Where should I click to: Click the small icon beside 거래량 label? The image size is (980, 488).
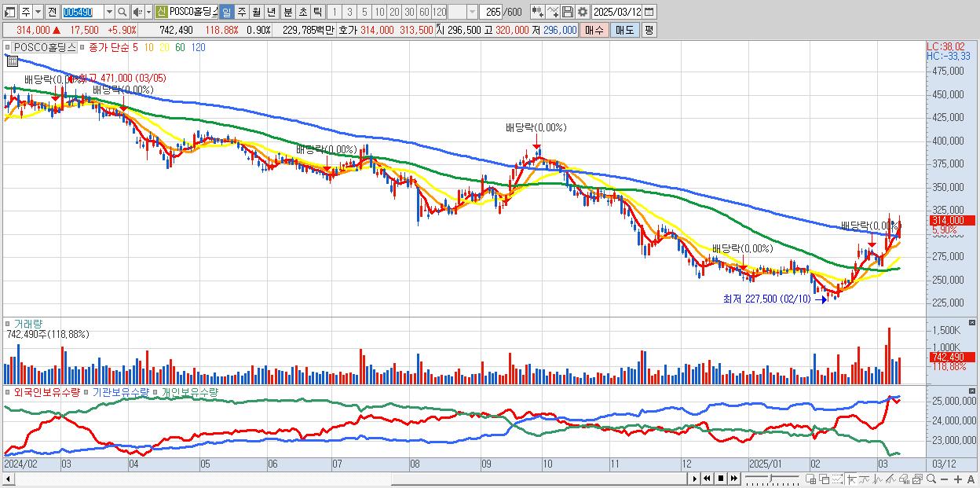pos(8,323)
